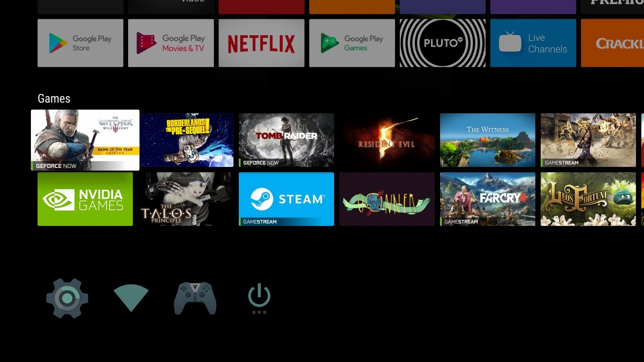
Task: Launch Far Cry 4 via GameStream
Action: coord(487,199)
